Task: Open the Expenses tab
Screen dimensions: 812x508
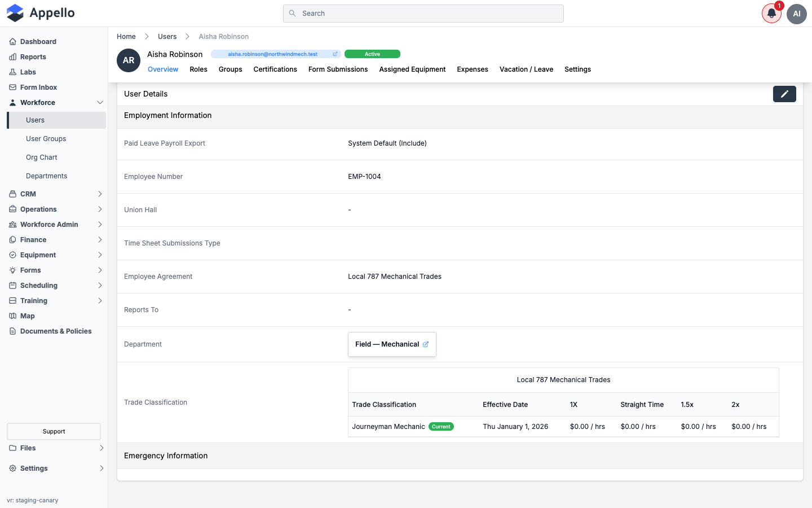Action: point(473,69)
